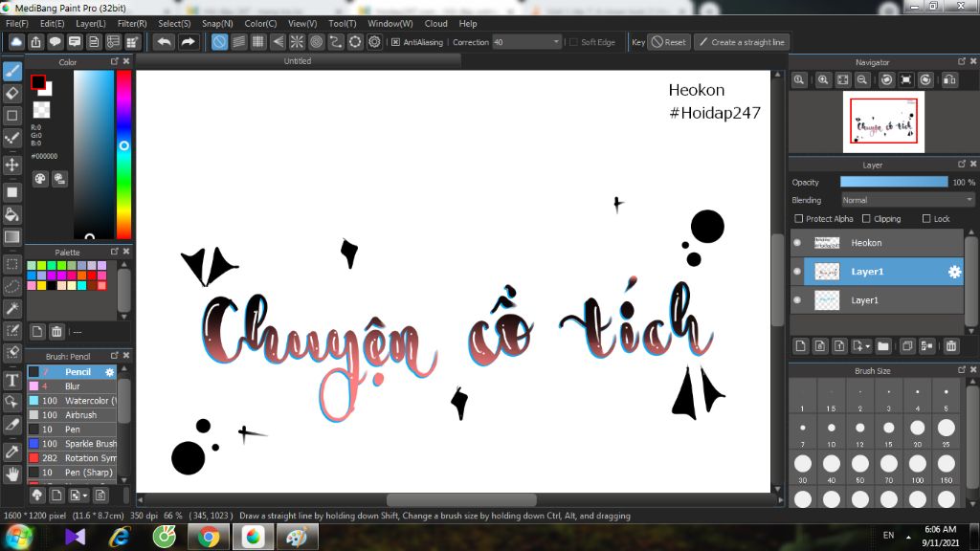Open the Layer menu
Viewport: 980px width, 551px height.
(x=91, y=24)
